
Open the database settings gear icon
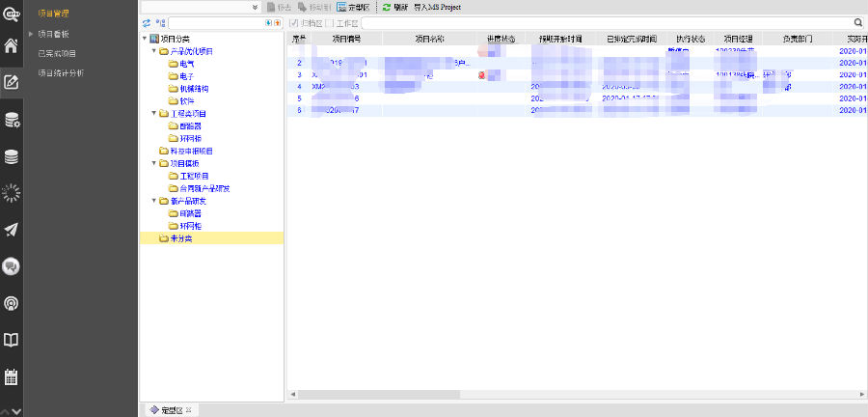11,120
